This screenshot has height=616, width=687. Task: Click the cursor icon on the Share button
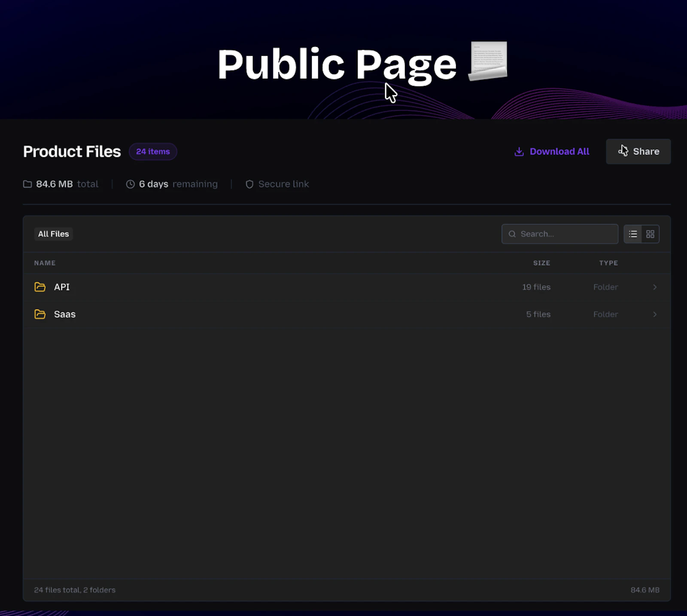pyautogui.click(x=623, y=151)
